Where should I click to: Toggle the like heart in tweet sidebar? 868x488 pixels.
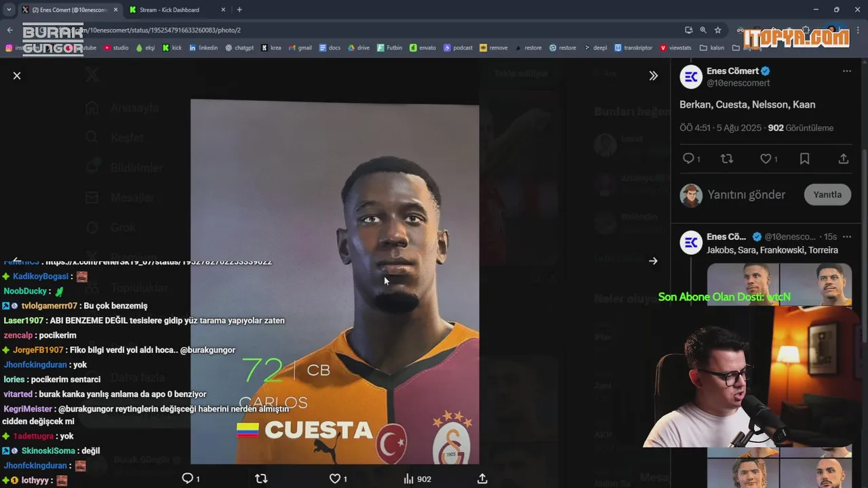tap(766, 159)
